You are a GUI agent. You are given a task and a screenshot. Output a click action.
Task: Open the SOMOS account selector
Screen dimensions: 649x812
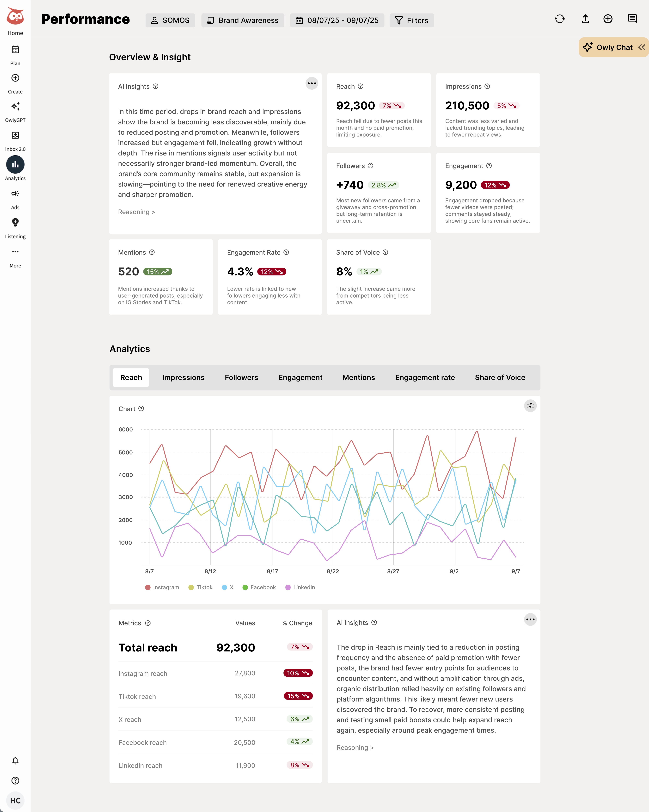[170, 20]
